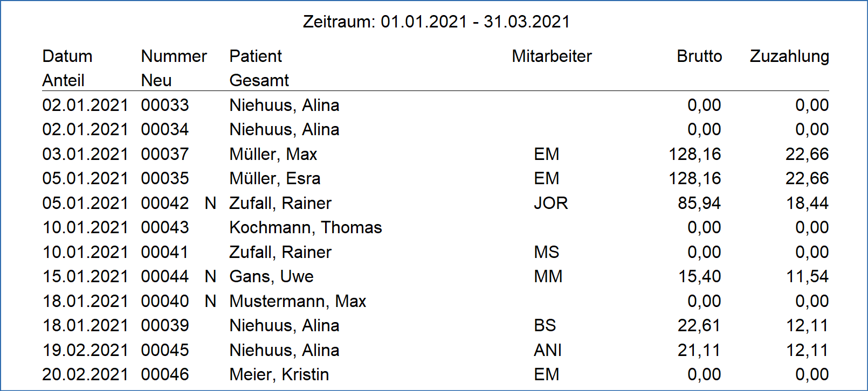The height and width of the screenshot is (391, 868).
Task: Select patient Gans, Uwe
Action: (271, 276)
